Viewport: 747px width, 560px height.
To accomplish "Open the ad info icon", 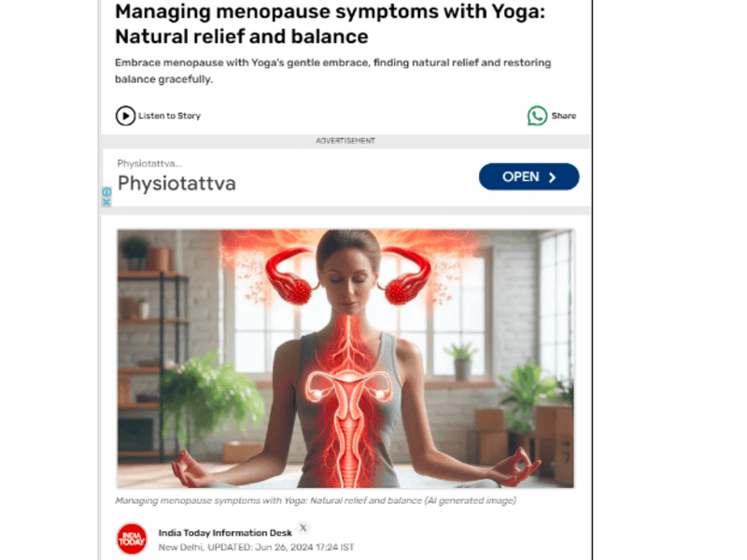I will 106,192.
